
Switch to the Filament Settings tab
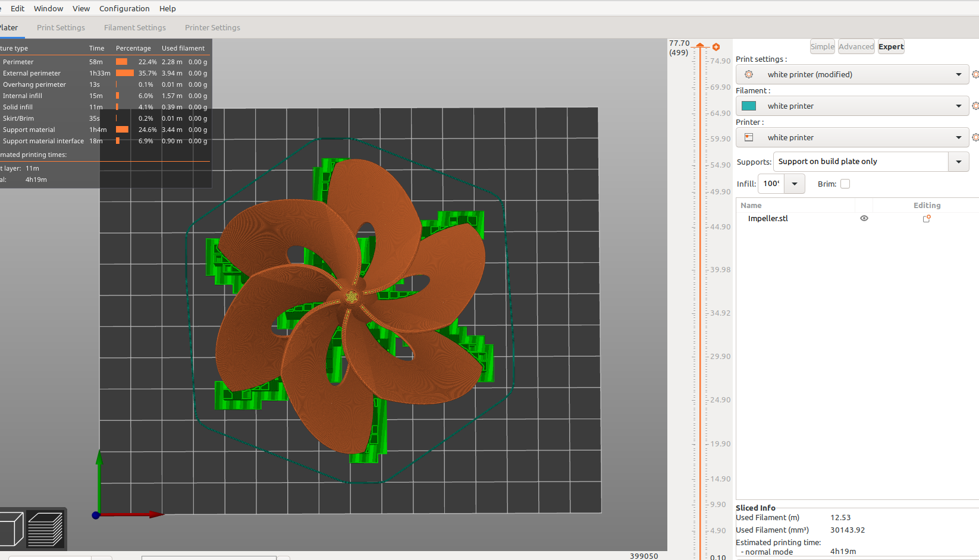134,27
